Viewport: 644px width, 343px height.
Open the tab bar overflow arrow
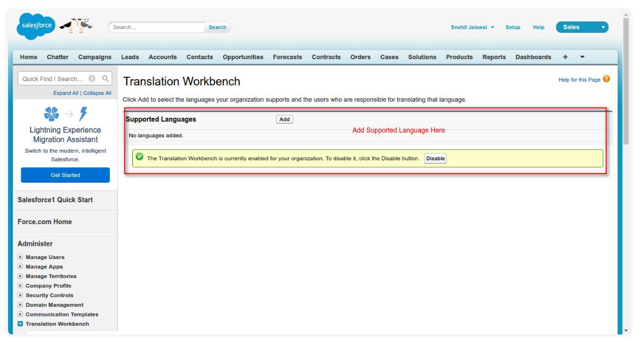[x=582, y=57]
